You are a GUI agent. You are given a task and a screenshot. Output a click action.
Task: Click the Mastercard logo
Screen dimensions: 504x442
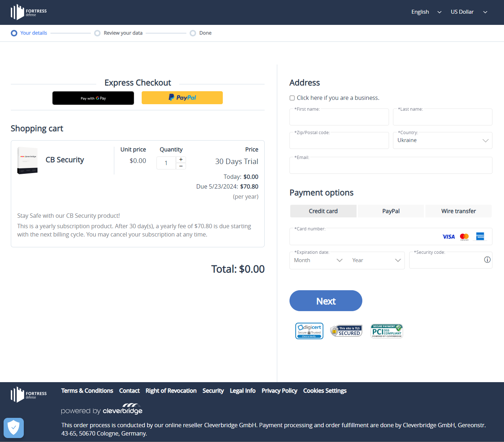(464, 237)
